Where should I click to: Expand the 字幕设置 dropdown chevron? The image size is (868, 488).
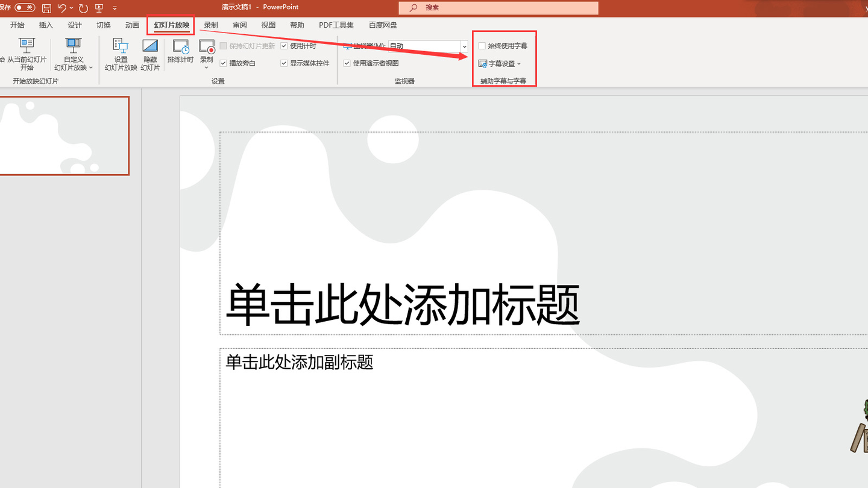(519, 63)
